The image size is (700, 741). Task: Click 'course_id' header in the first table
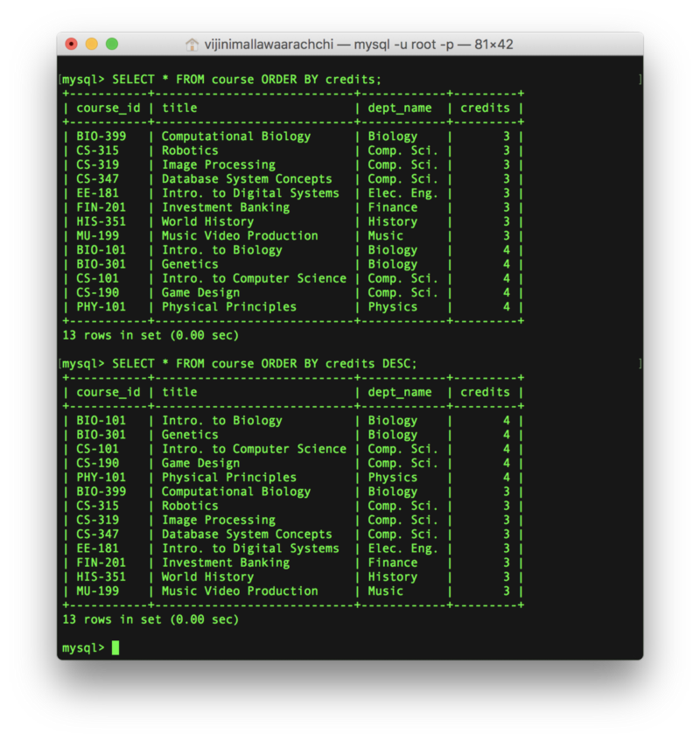[x=108, y=108]
